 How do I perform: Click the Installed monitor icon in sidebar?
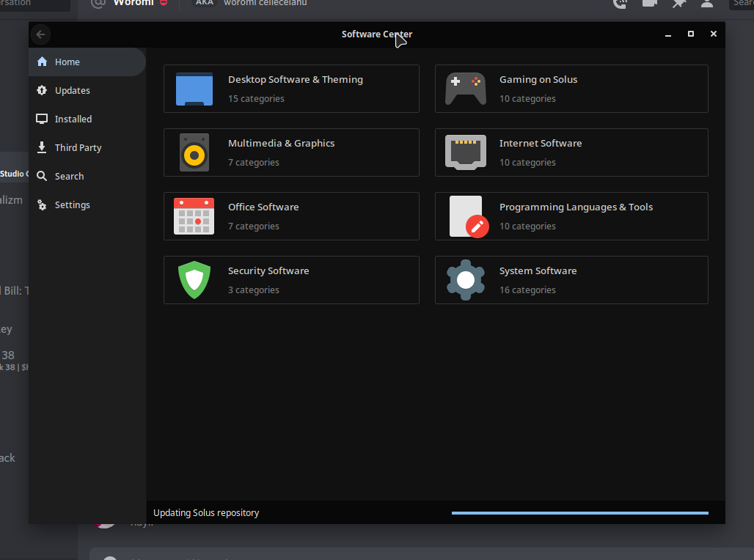(43, 119)
